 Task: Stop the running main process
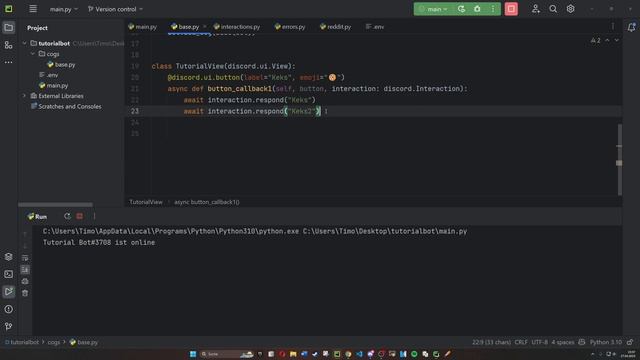[511, 9]
